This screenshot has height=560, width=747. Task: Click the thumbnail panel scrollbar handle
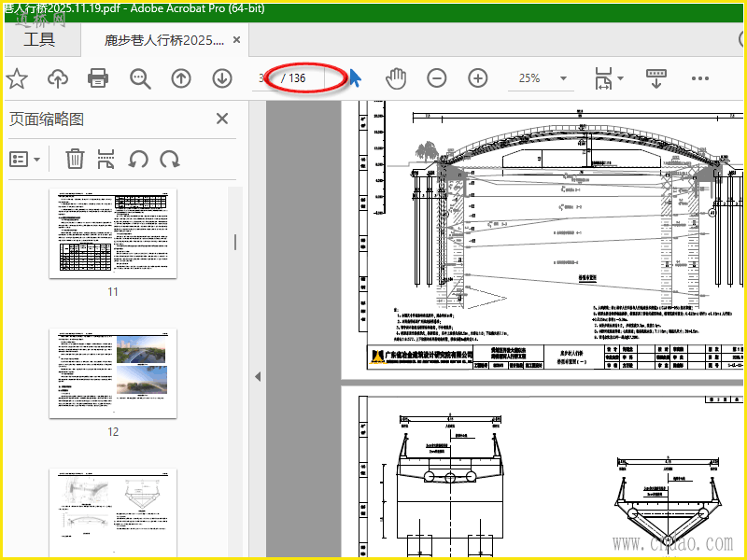pos(235,243)
